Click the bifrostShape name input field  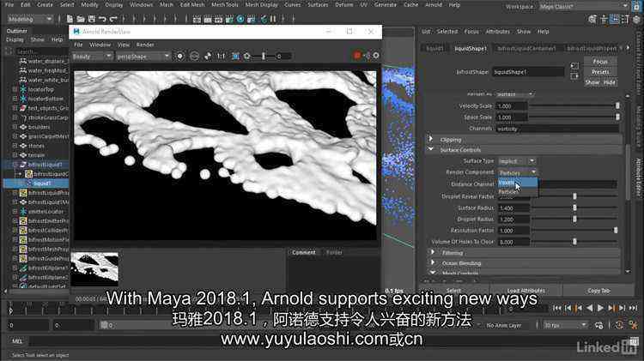pos(528,72)
